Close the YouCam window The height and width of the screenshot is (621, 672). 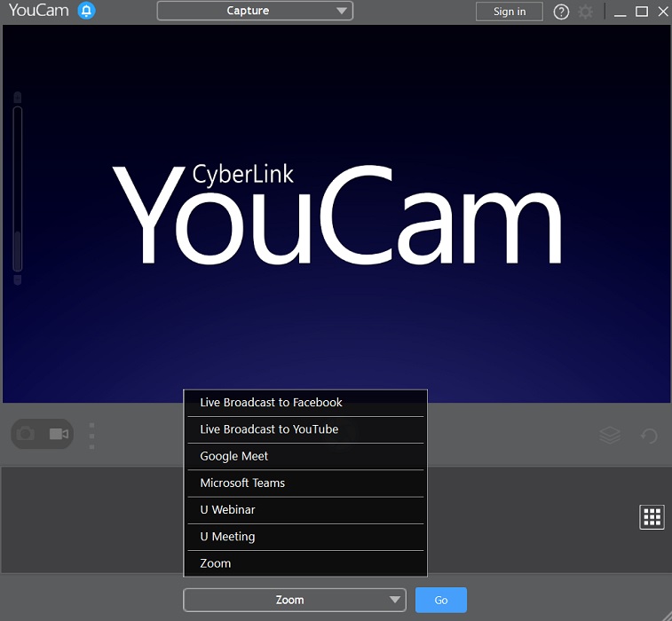click(x=663, y=12)
